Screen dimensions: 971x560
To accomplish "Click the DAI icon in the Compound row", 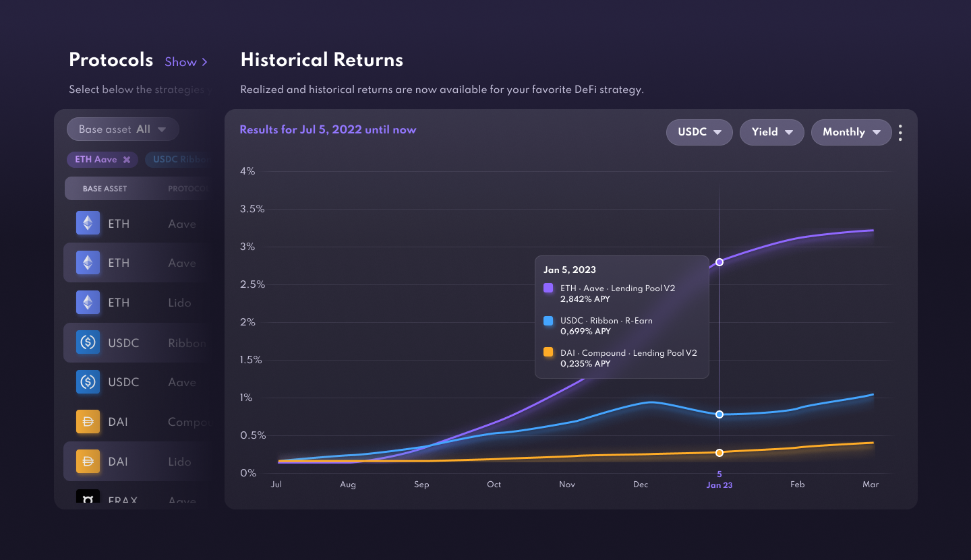I will pyautogui.click(x=88, y=422).
